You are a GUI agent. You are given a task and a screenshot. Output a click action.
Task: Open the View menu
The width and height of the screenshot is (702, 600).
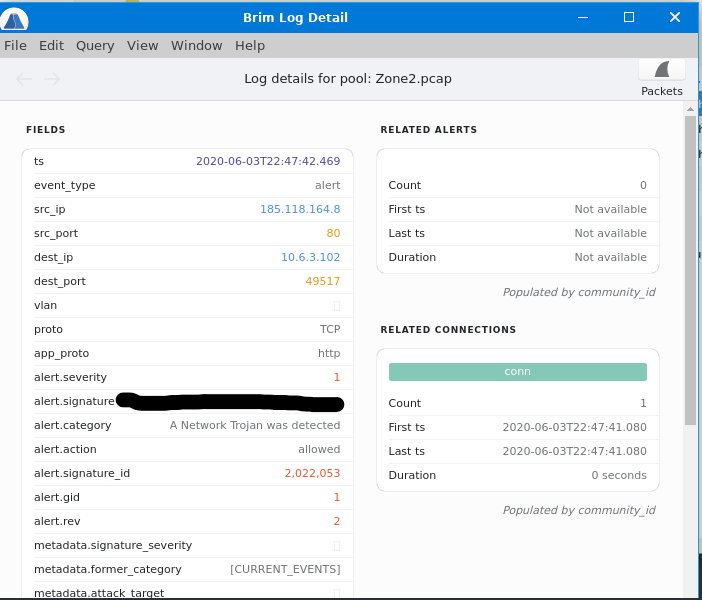tap(142, 46)
